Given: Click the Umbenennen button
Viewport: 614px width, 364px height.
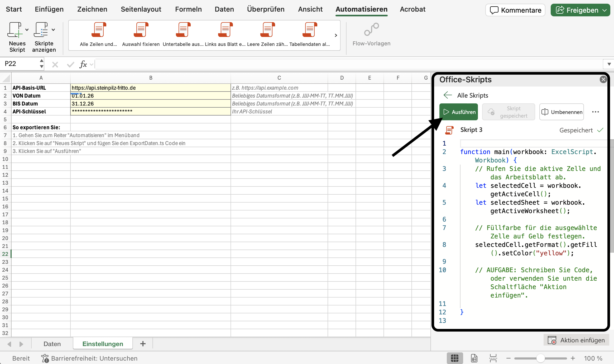Looking at the screenshot, I should (x=562, y=112).
